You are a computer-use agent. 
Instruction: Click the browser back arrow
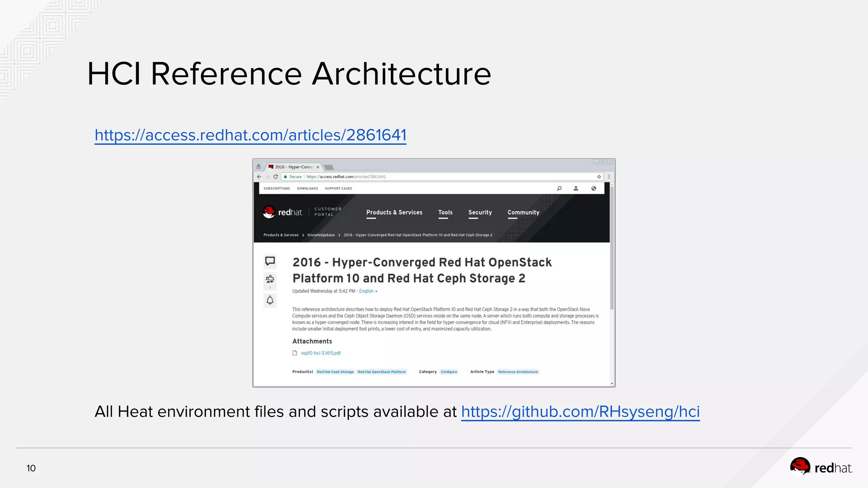(x=259, y=177)
